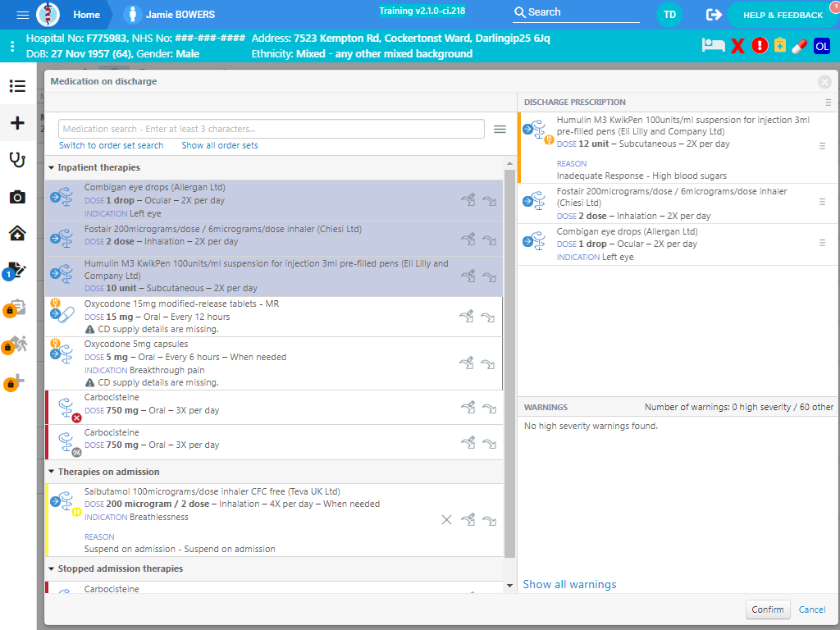Viewport: 840px width, 630px height.
Task: Click the medical caduceus logo icon
Action: point(48,15)
